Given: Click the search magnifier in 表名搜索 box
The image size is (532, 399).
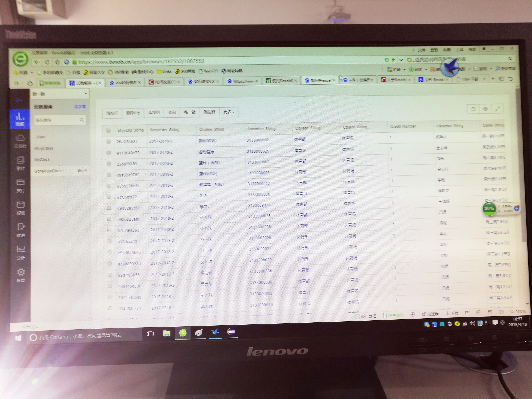Looking at the screenshot, I should [x=82, y=120].
